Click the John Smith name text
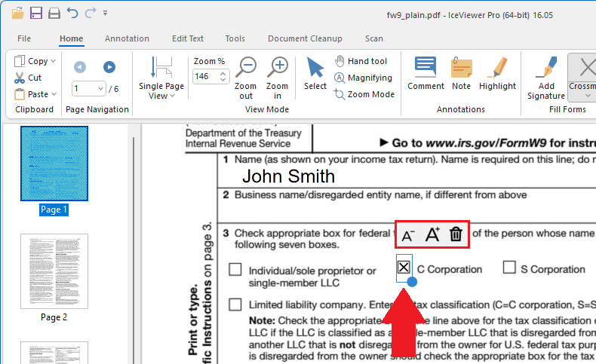 [x=288, y=176]
